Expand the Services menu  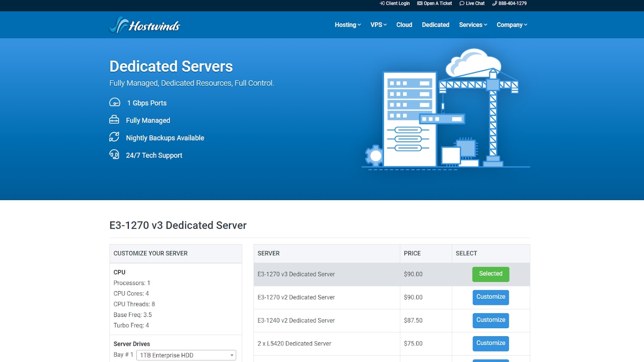click(473, 25)
